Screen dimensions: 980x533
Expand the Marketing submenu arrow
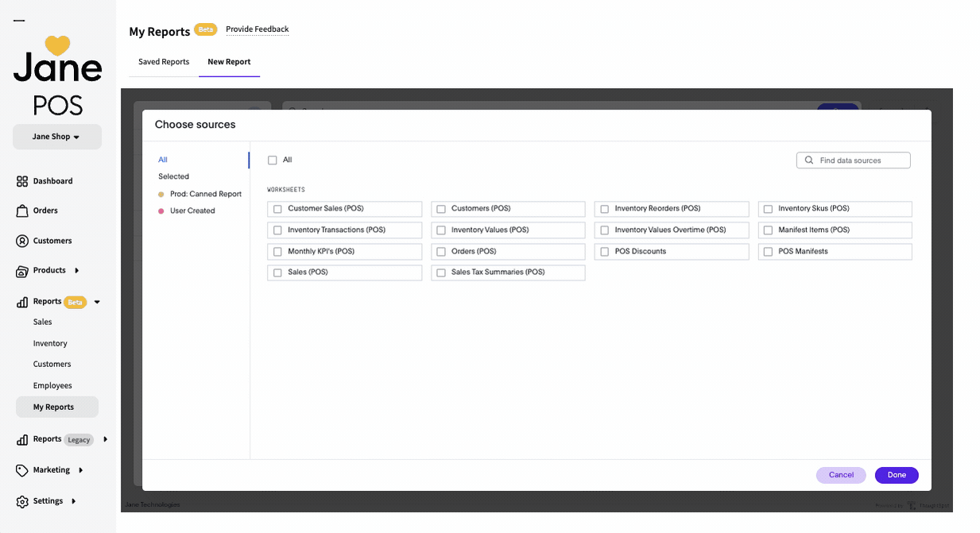(81, 470)
